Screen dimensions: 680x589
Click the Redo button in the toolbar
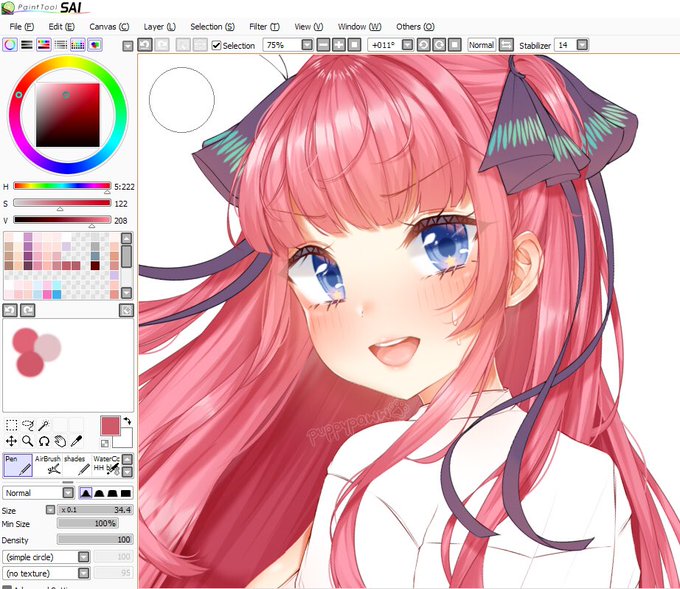[x=162, y=45]
